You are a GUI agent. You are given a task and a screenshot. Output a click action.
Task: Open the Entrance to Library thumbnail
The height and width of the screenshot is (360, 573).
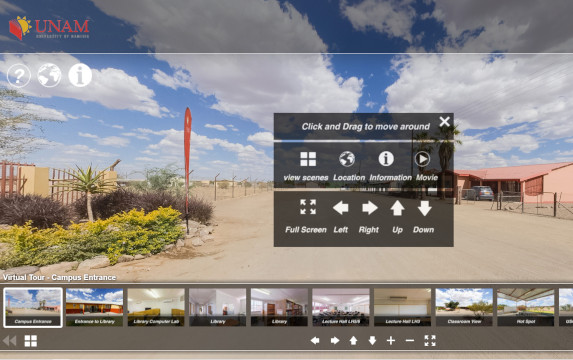point(95,307)
